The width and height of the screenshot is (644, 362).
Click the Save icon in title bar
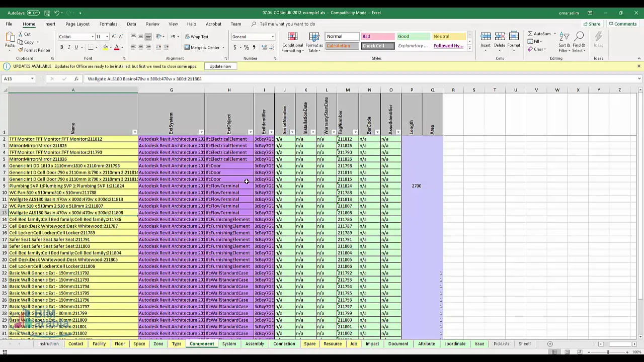(x=47, y=13)
